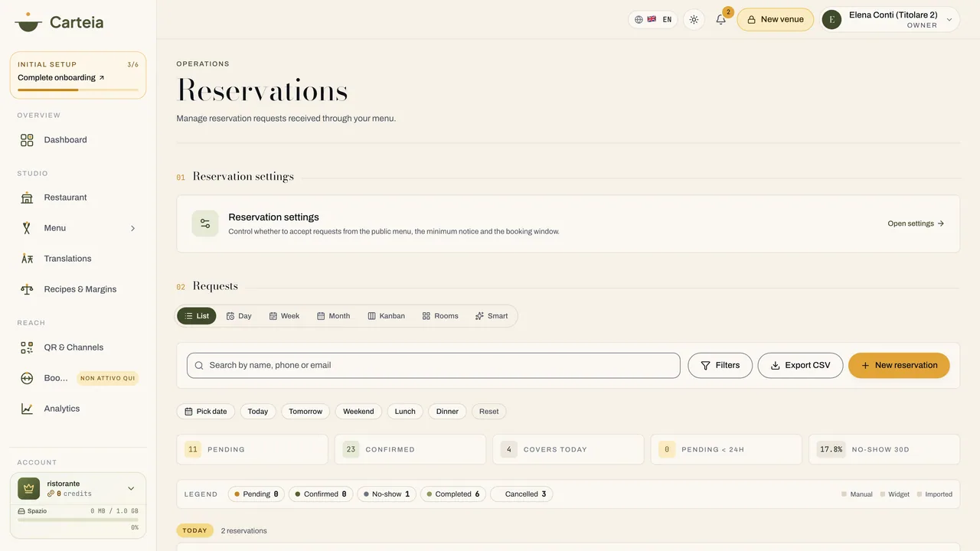The width and height of the screenshot is (980, 551).
Task: Switch to the Smart view tab
Action: (492, 316)
